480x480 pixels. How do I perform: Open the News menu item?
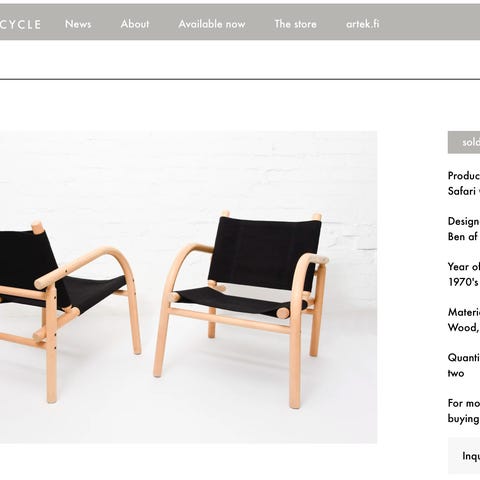pyautogui.click(x=78, y=24)
